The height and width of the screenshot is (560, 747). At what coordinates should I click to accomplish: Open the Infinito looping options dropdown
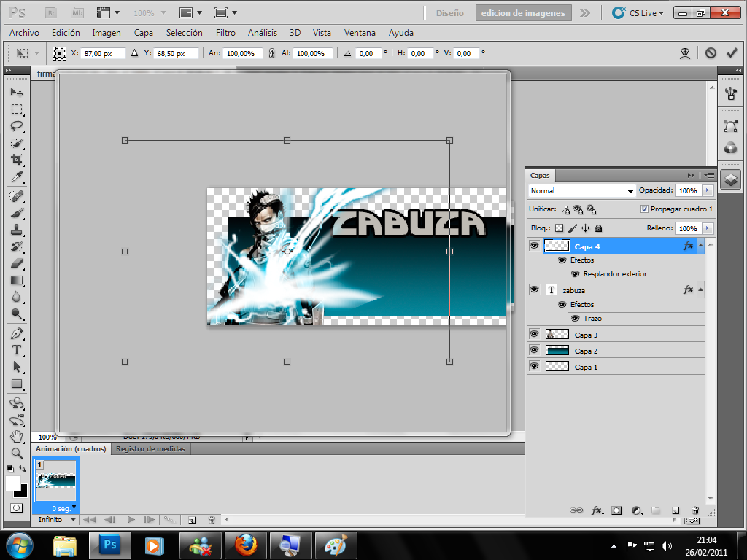(x=57, y=519)
